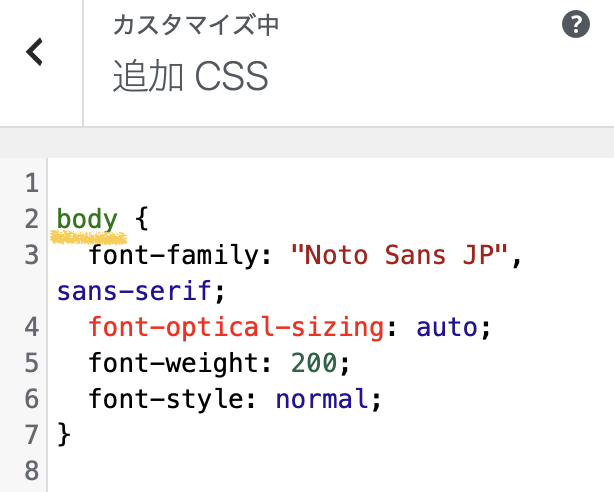Place cursor on the body selector
Image resolution: width=614 pixels, height=492 pixels.
(x=87, y=219)
